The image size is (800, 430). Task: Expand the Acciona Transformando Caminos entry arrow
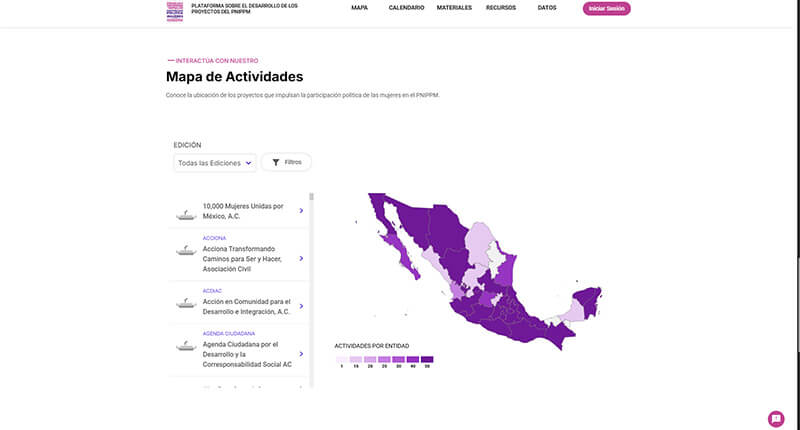[301, 254]
